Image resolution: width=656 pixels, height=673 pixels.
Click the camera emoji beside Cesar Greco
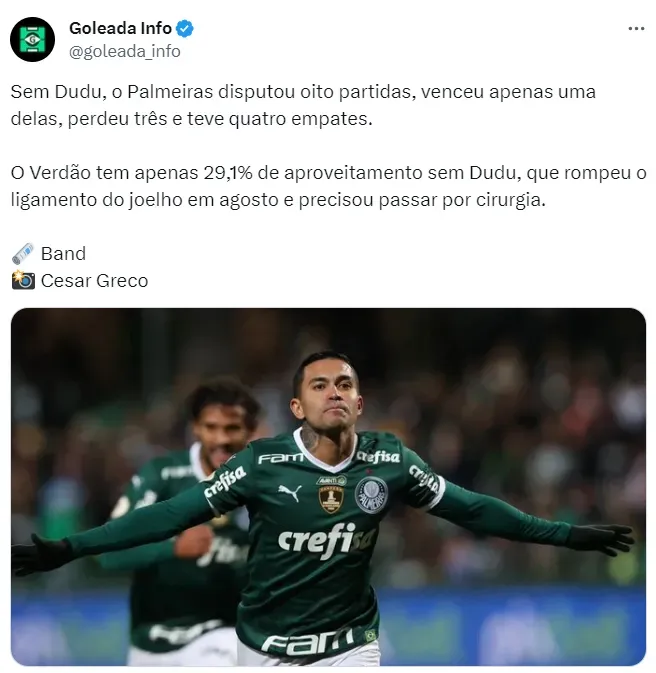23,280
